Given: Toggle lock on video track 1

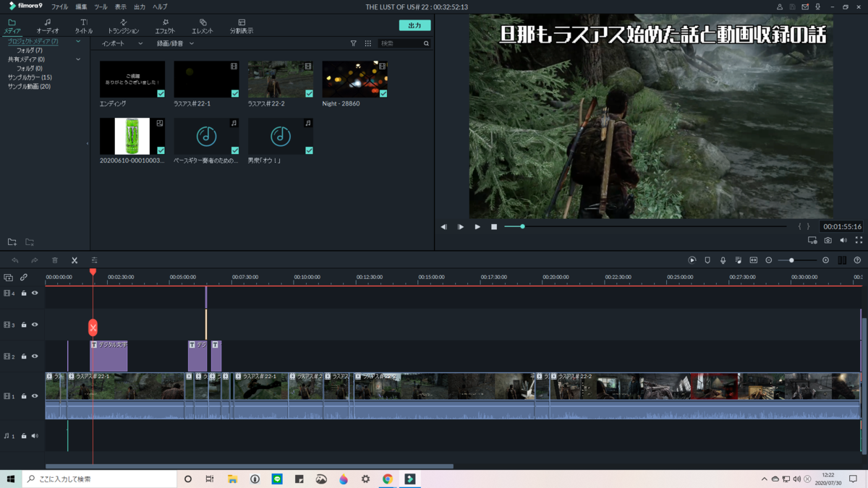Looking at the screenshot, I should (24, 396).
